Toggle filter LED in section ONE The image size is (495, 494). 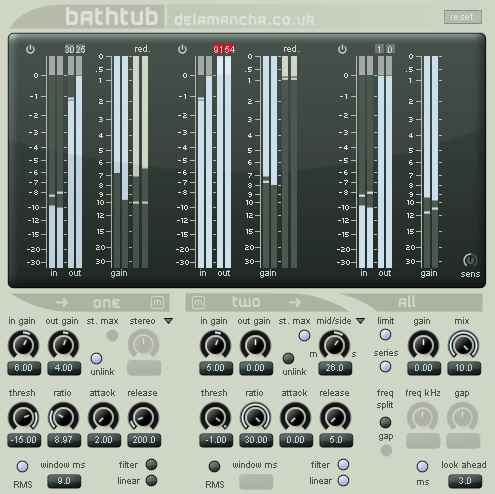click(151, 464)
